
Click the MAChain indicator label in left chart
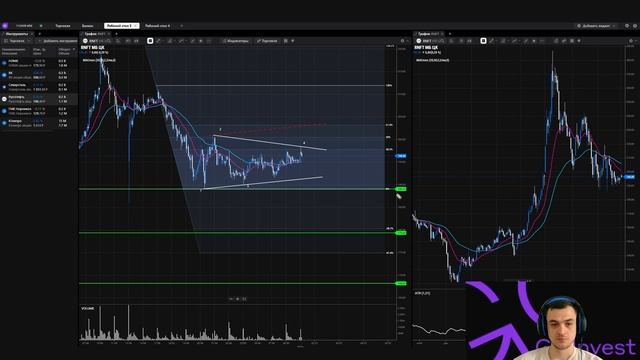(x=99, y=60)
